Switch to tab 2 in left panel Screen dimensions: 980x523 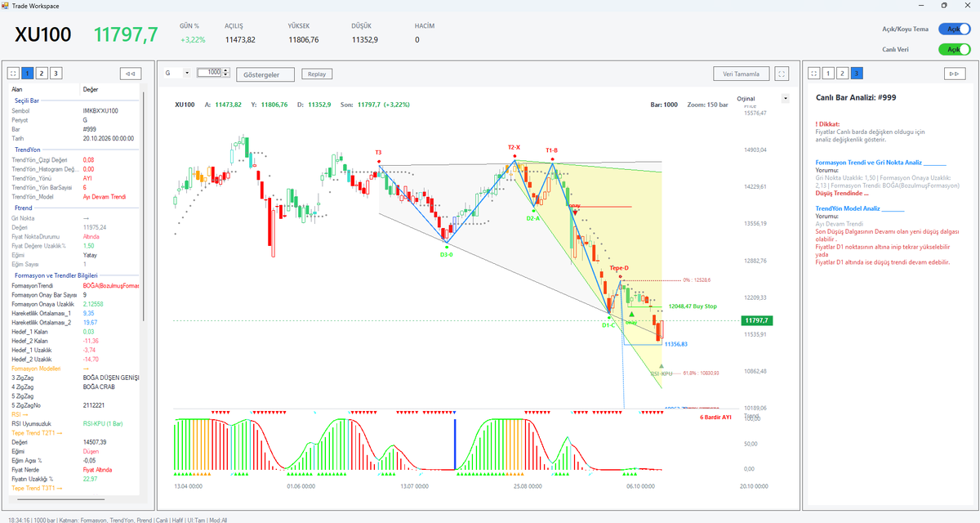tap(42, 74)
